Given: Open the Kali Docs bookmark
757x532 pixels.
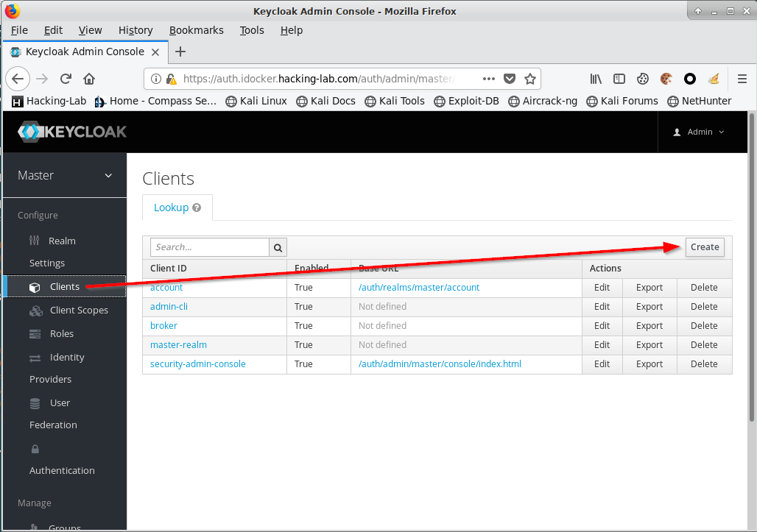Looking at the screenshot, I should (x=326, y=102).
